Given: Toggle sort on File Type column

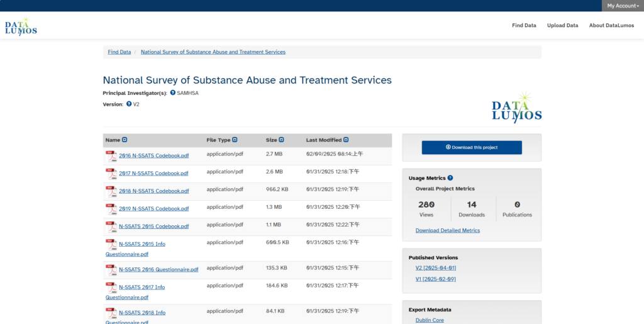Looking at the screenshot, I should (x=235, y=140).
